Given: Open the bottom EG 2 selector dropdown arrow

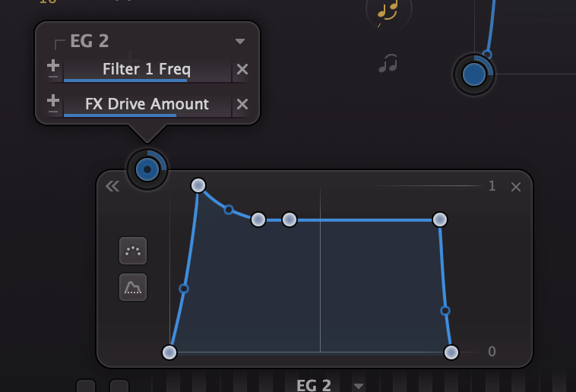Looking at the screenshot, I should pos(359,386).
